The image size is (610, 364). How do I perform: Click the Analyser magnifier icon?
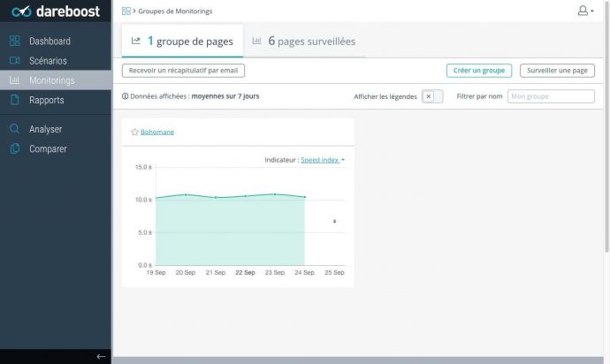(x=14, y=129)
